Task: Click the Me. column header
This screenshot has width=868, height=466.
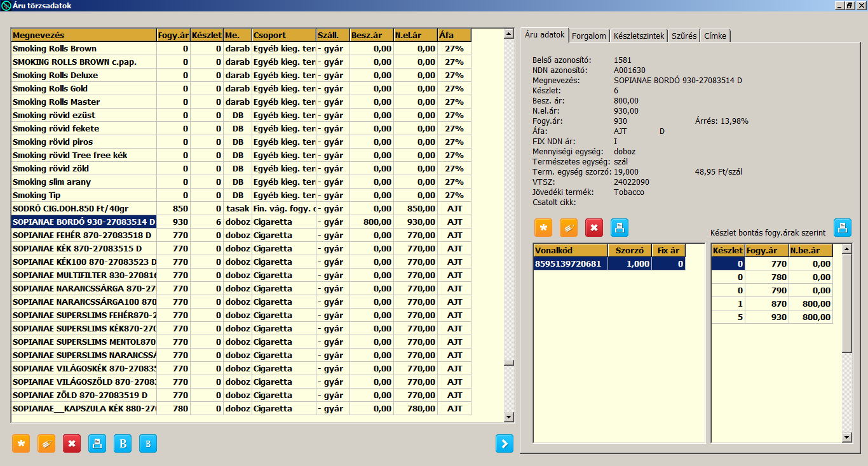Action: 238,36
